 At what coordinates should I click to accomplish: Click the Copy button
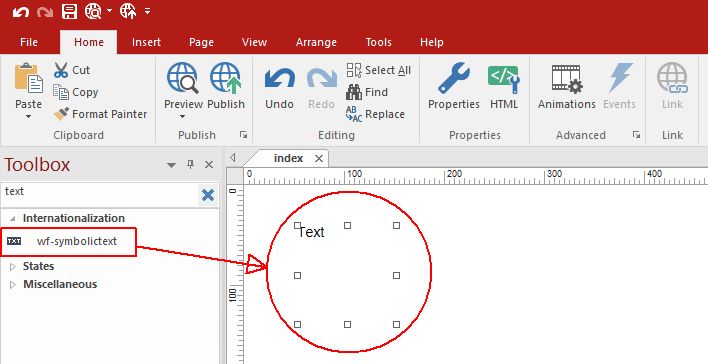point(76,92)
